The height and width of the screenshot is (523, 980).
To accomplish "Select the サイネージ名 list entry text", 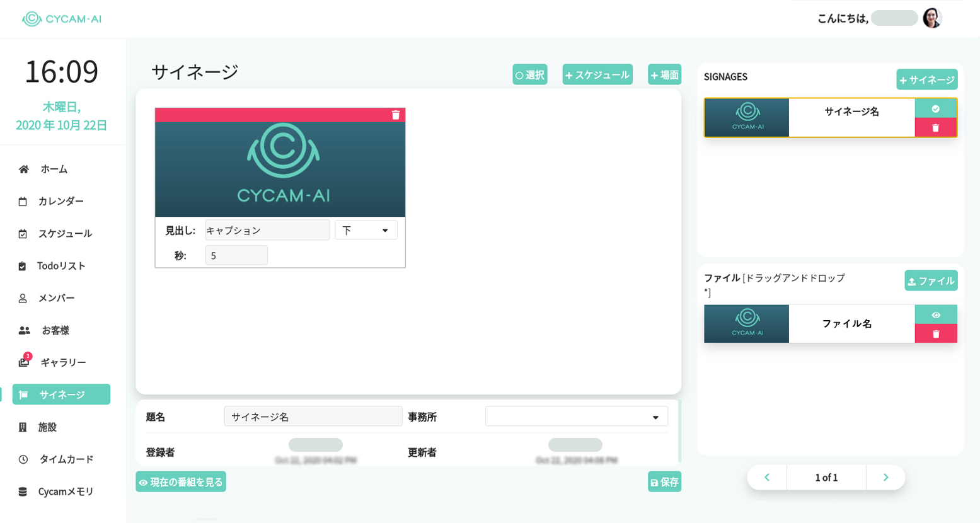I will pos(852,112).
